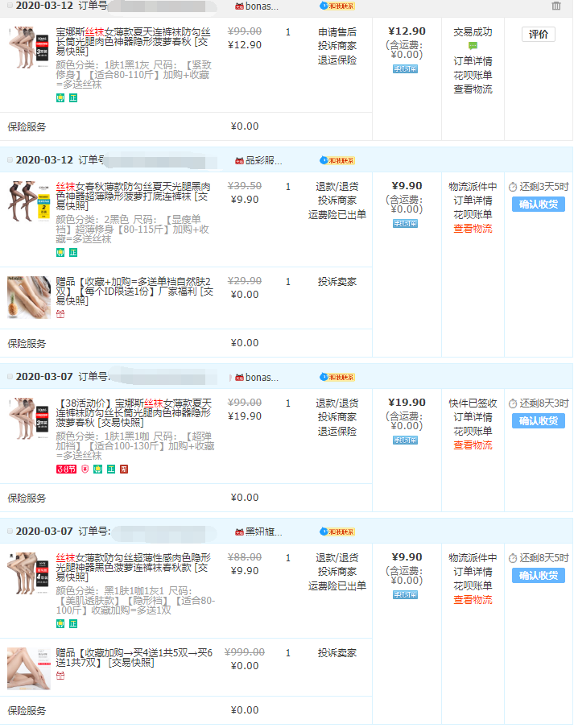Tick checkbox for 2020-03-12 品彩服 order

[10, 160]
